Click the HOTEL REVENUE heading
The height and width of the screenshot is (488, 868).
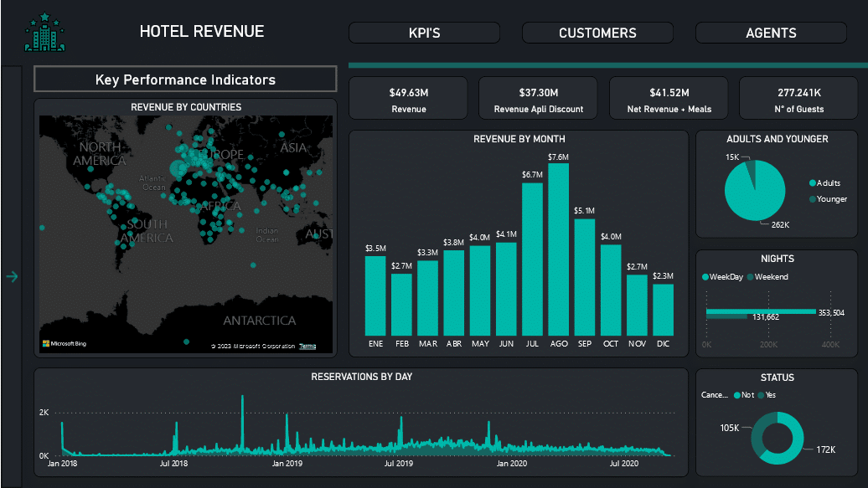[201, 32]
